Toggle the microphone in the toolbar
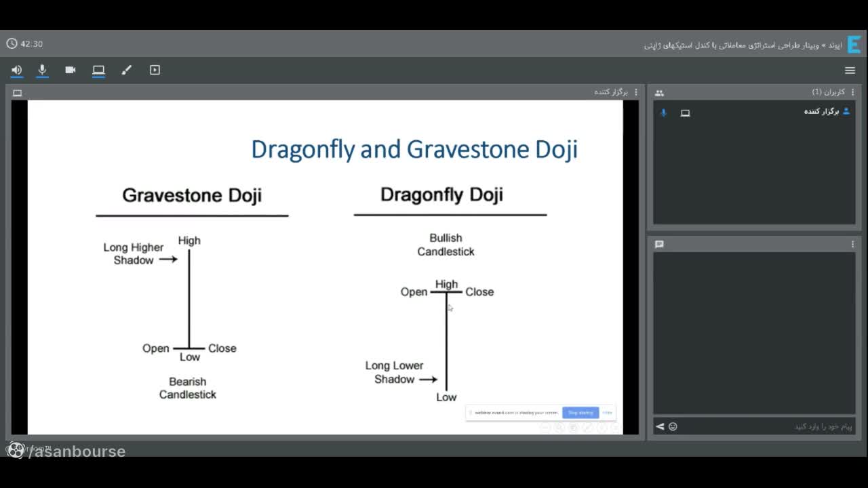This screenshot has width=868, height=488. (42, 70)
